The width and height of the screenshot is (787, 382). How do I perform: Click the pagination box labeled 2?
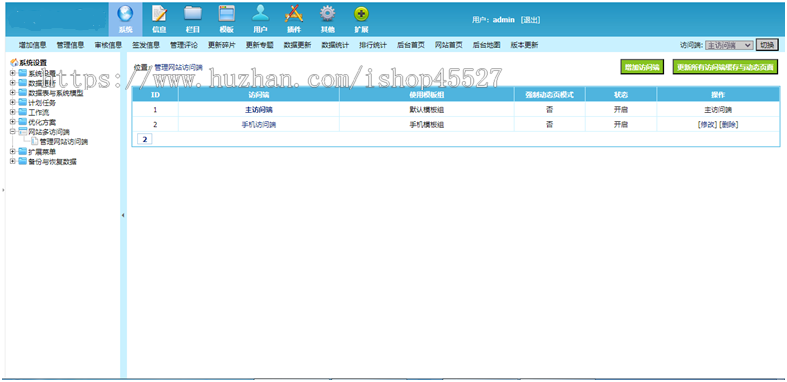pyautogui.click(x=145, y=139)
